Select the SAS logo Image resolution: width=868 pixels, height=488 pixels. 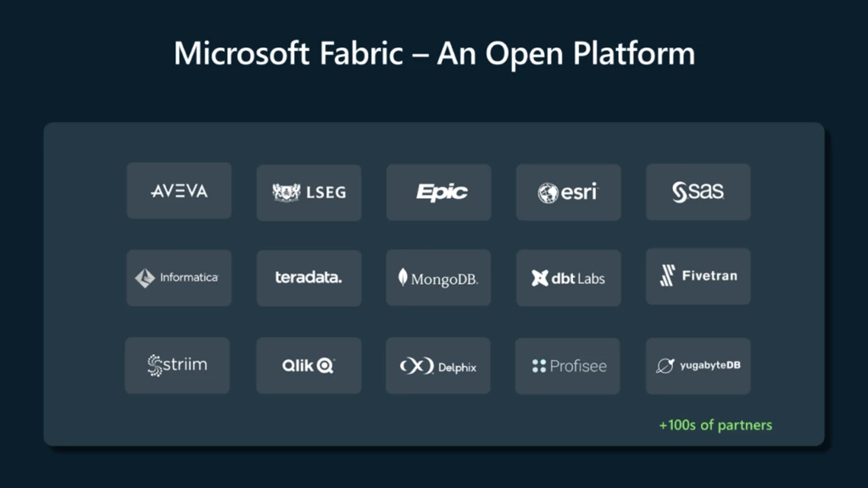pyautogui.click(x=698, y=192)
